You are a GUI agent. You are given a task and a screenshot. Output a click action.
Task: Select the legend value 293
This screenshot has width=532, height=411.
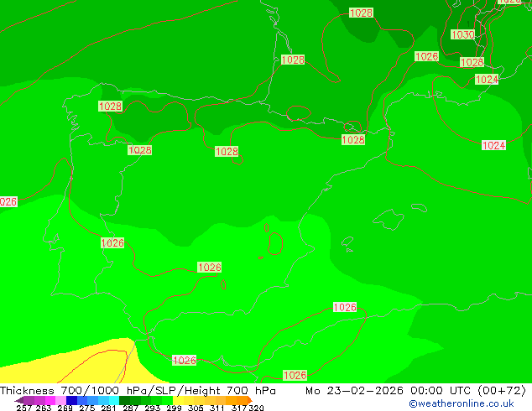(x=153, y=408)
